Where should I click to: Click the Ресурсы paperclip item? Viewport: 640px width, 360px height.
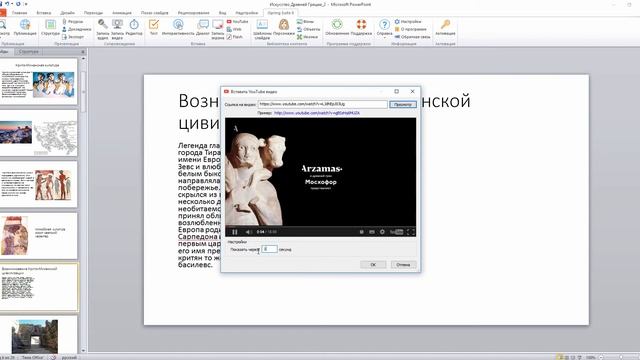73,21
